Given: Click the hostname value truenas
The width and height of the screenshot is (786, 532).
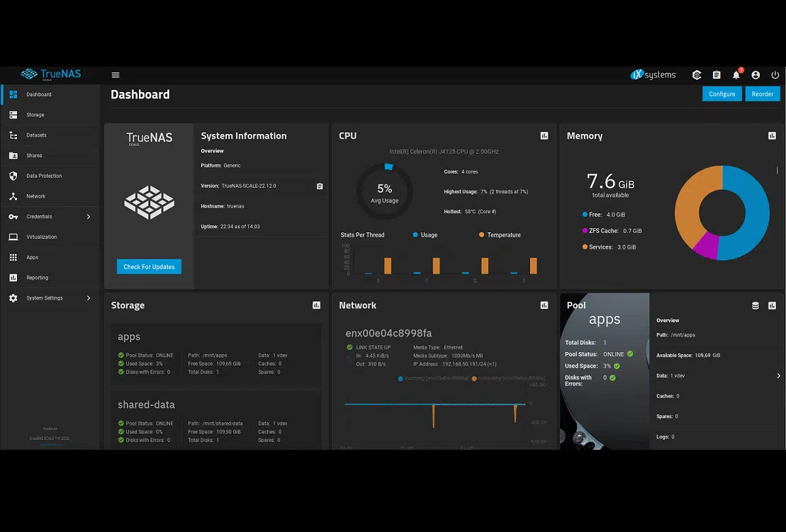Looking at the screenshot, I should coord(235,206).
